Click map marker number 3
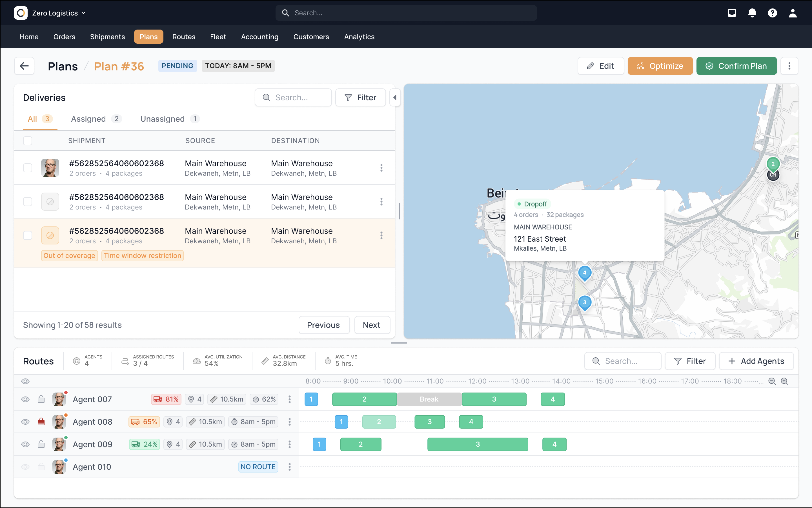Screen dimensions: 812x508 point(584,302)
